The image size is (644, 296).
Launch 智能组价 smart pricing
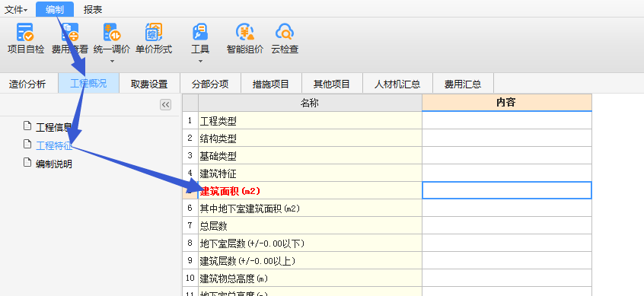[x=245, y=39]
